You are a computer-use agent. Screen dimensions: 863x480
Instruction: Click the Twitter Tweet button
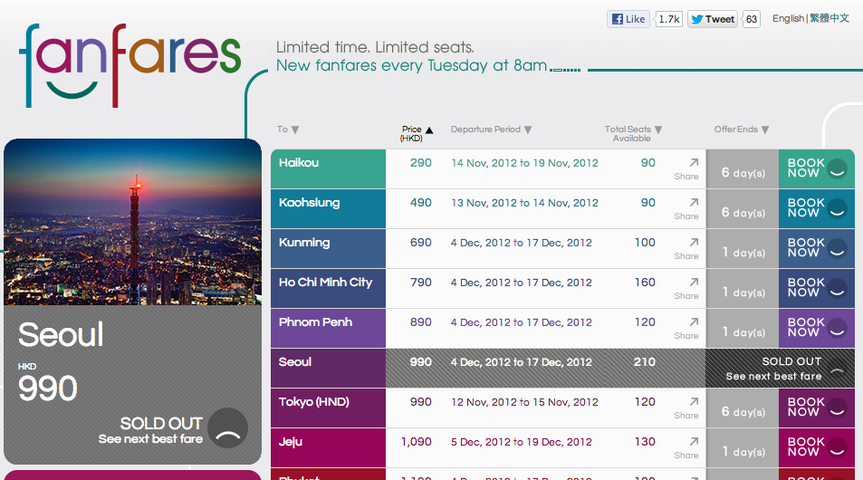(x=712, y=19)
